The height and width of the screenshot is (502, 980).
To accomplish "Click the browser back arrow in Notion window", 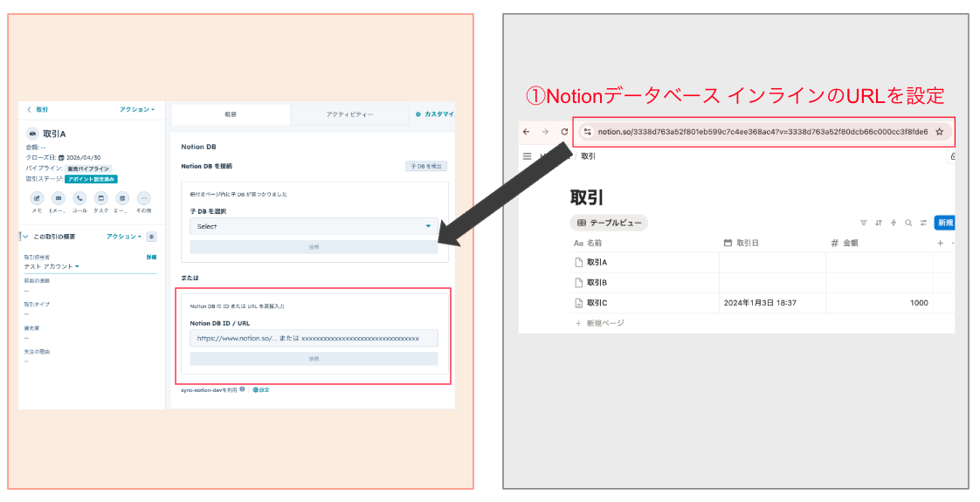I will (x=527, y=132).
